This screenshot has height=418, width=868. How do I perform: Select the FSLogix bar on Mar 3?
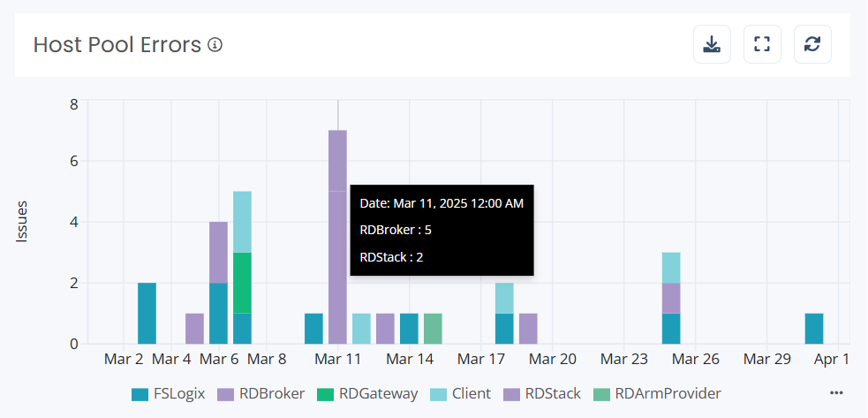tap(147, 313)
